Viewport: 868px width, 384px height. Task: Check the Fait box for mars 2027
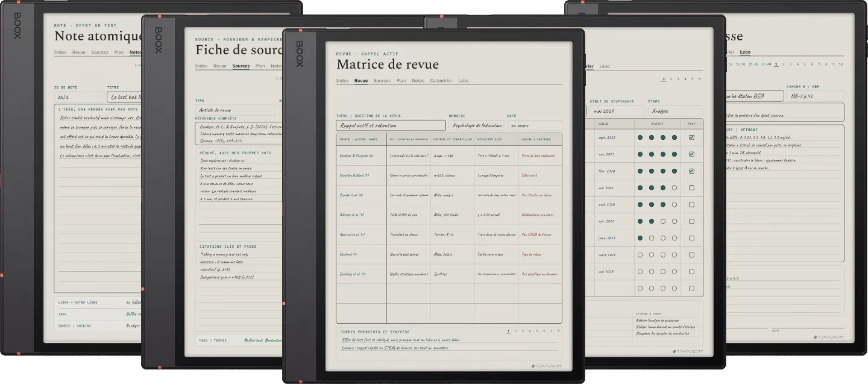click(691, 255)
